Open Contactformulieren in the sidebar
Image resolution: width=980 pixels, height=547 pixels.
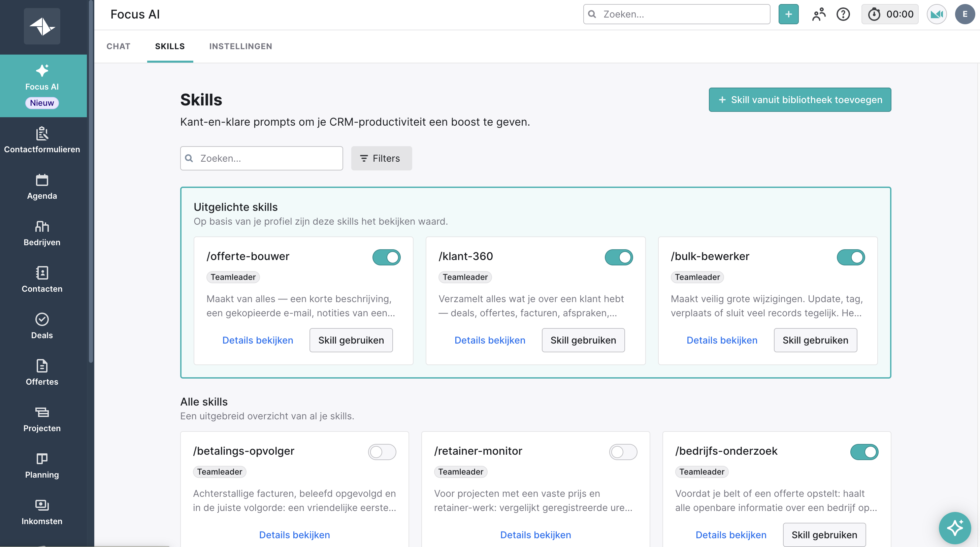42,140
